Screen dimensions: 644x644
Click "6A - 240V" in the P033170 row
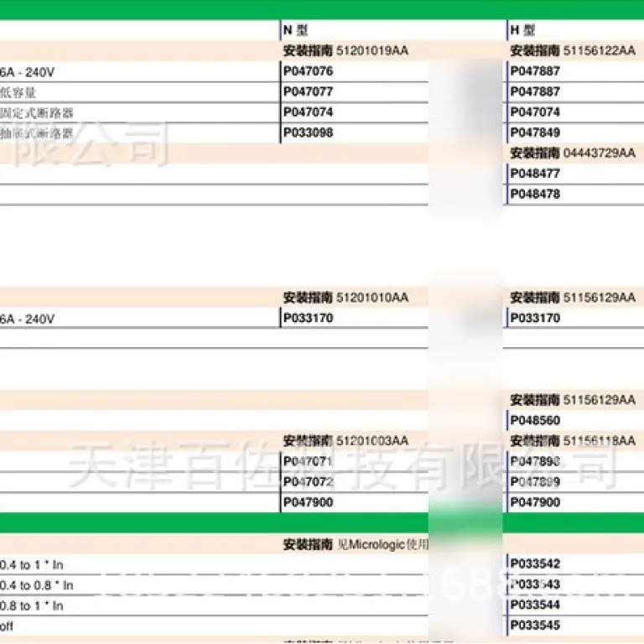click(x=27, y=319)
